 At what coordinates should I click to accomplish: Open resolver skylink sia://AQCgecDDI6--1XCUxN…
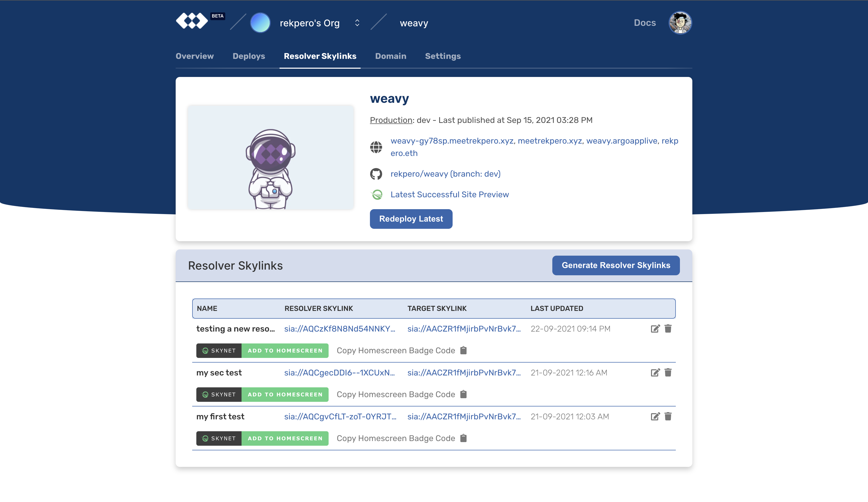(340, 373)
